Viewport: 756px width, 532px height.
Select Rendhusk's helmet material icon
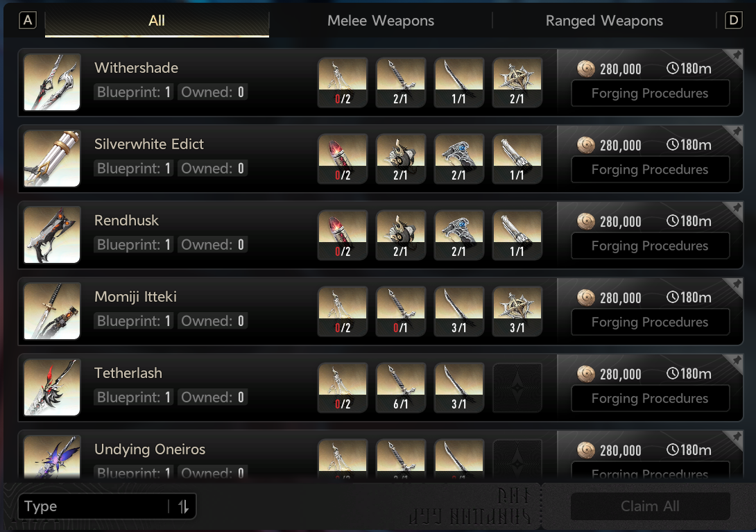401,235
